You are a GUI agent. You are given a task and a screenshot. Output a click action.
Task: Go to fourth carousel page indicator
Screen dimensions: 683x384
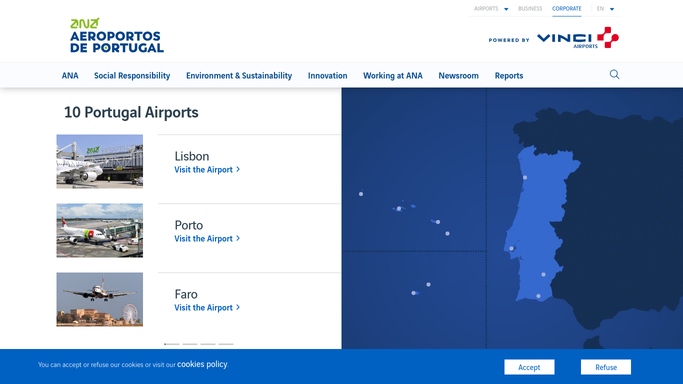coord(226,344)
